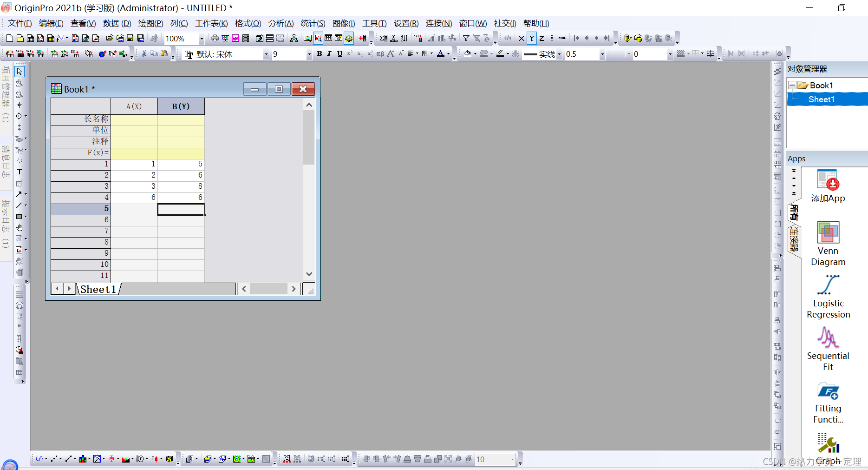Toggle subscript formatting
This screenshot has width=868, height=470.
point(360,54)
